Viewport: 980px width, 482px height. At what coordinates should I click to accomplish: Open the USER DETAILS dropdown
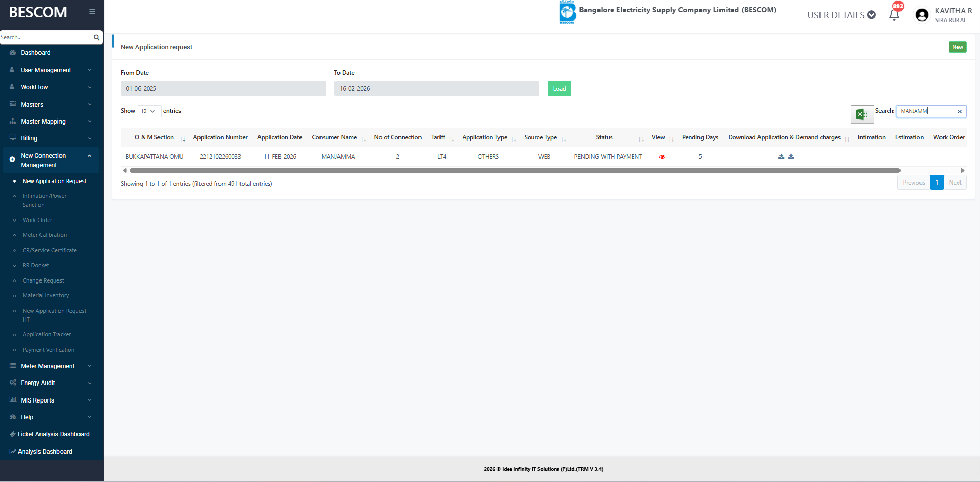[x=841, y=15]
